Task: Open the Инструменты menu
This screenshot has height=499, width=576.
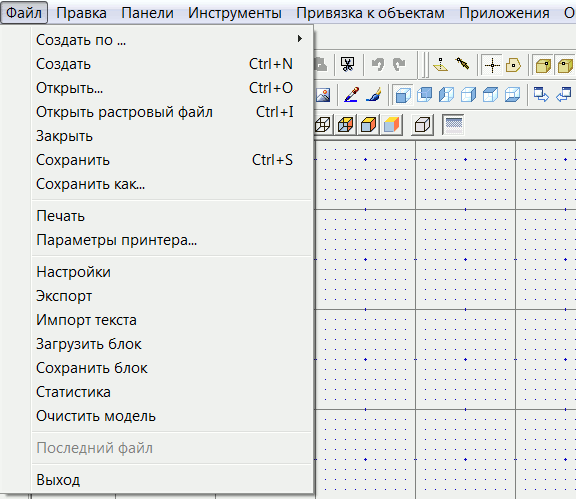Action: click(235, 13)
